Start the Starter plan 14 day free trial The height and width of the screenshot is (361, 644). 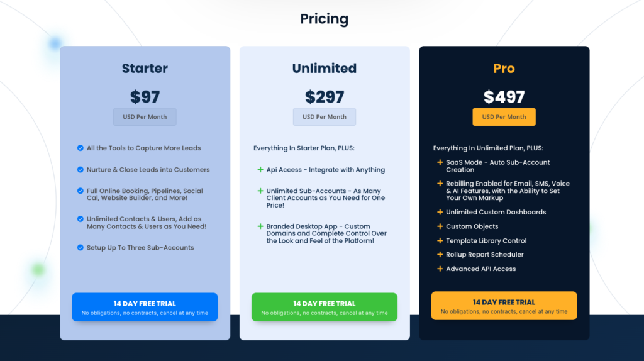click(x=145, y=307)
